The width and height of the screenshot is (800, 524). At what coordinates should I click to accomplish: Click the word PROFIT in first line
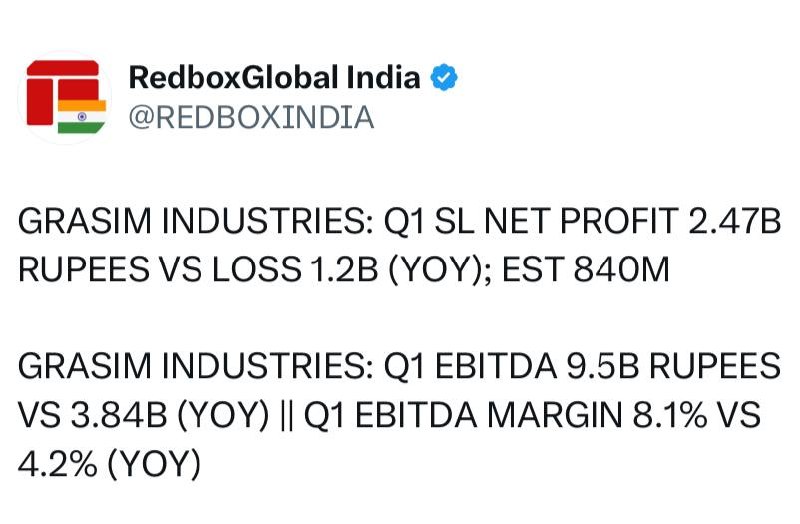619,221
